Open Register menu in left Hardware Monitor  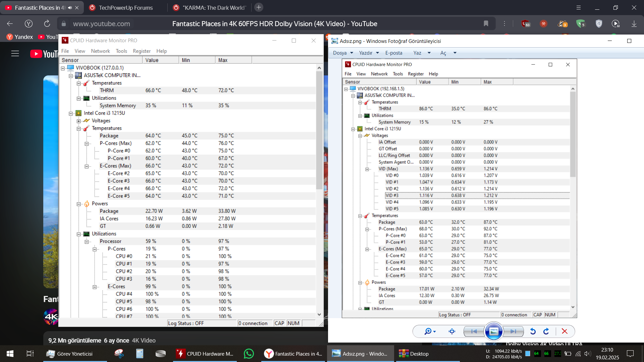[x=142, y=51]
